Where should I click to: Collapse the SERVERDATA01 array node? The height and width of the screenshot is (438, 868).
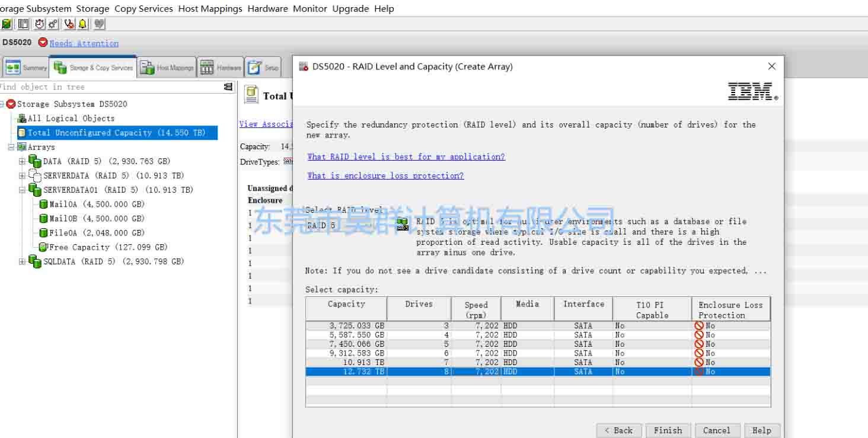point(22,190)
